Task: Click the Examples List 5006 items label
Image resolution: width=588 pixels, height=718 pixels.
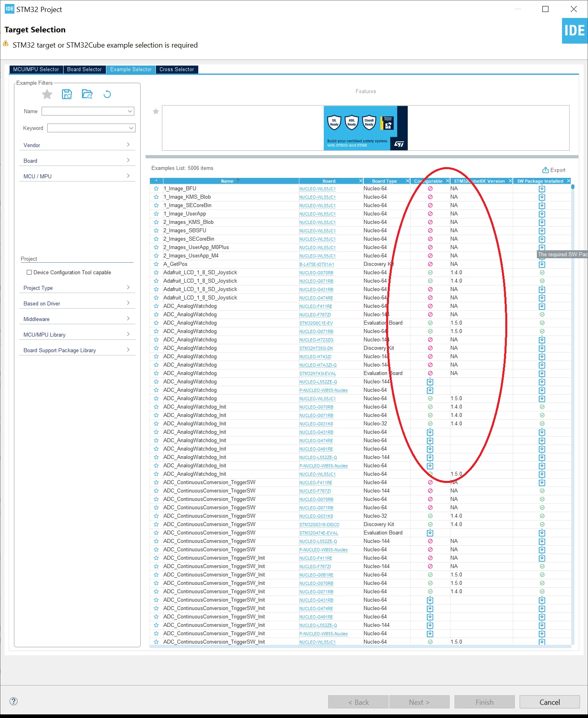Action: point(182,168)
